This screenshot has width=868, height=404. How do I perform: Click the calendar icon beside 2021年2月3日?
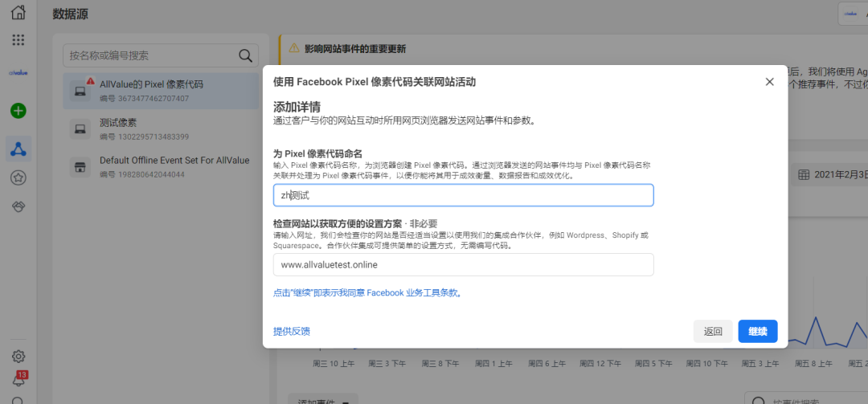click(x=803, y=175)
